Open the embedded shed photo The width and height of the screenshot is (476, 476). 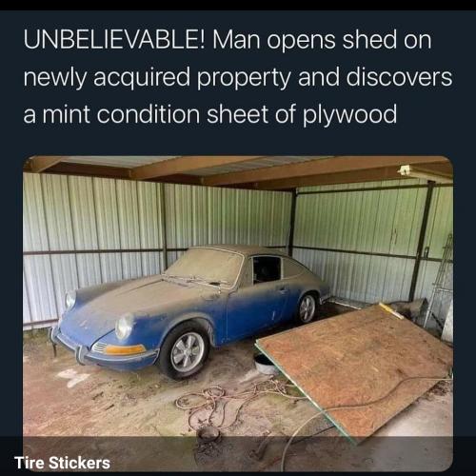click(238, 313)
